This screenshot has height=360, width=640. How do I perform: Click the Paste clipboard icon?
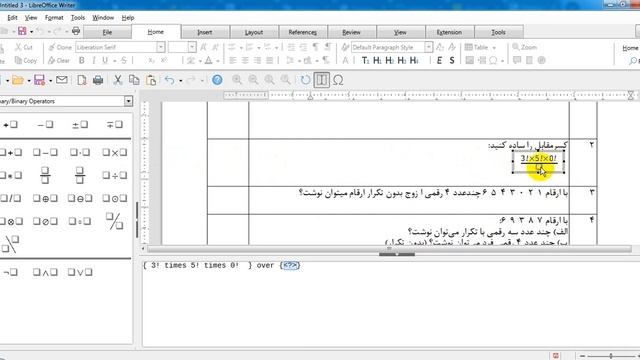pos(151,80)
